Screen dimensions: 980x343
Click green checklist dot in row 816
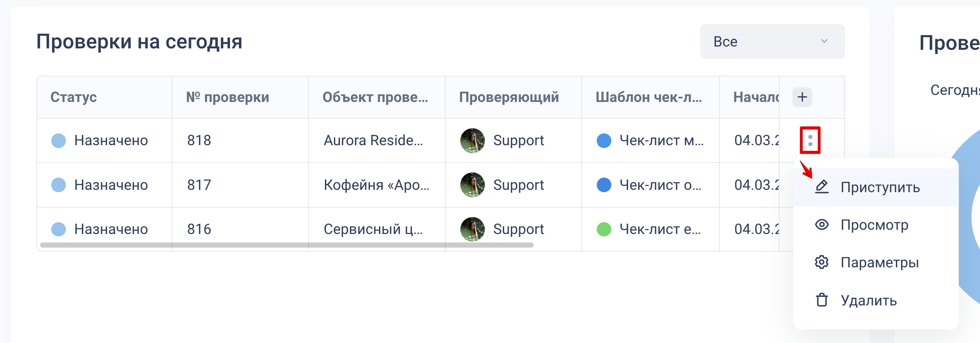click(604, 229)
